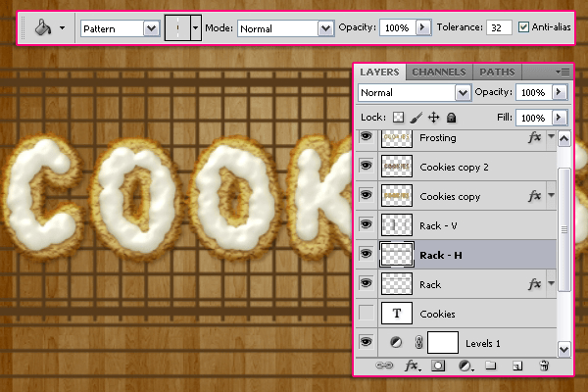Screen dimensions: 588x392
Task: Delete layer with the trash icon
Action: click(544, 366)
